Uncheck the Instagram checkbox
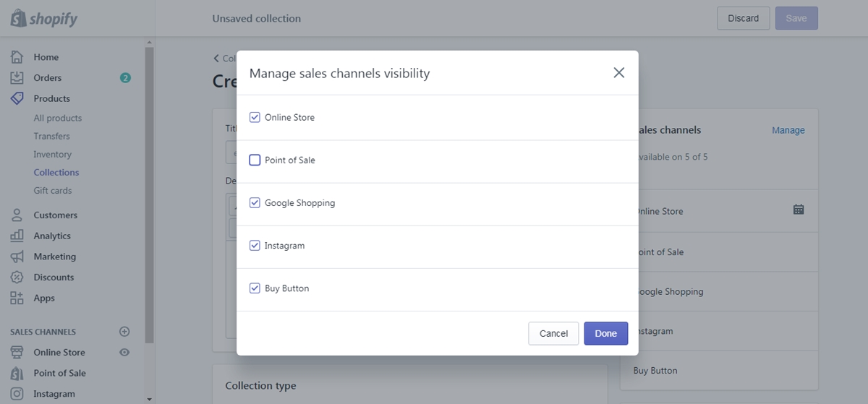 pyautogui.click(x=255, y=245)
